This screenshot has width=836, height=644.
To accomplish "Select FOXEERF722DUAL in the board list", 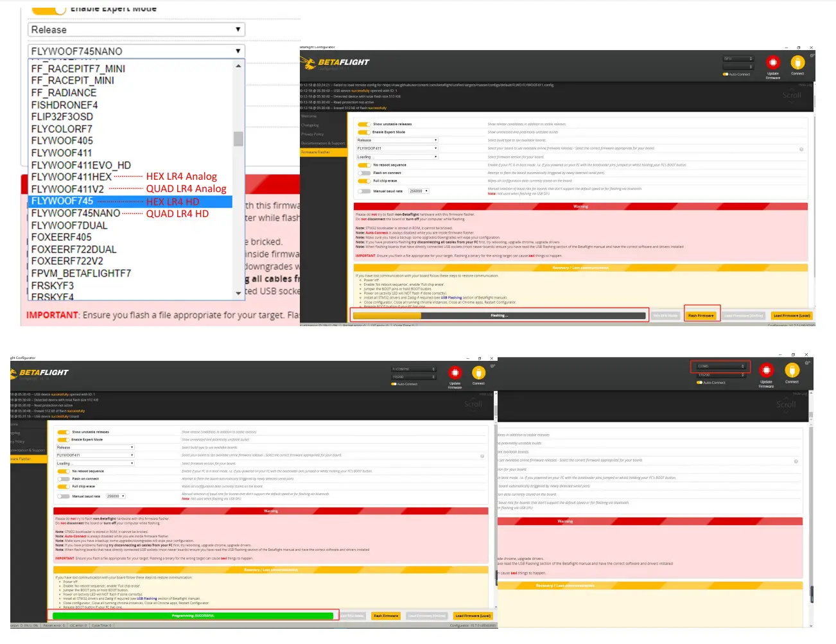I will tap(74, 249).
